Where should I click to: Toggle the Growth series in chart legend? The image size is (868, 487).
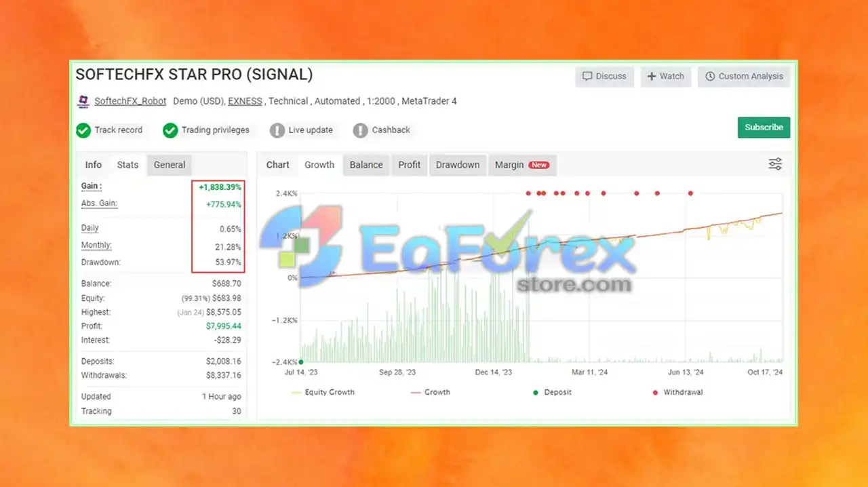click(431, 392)
